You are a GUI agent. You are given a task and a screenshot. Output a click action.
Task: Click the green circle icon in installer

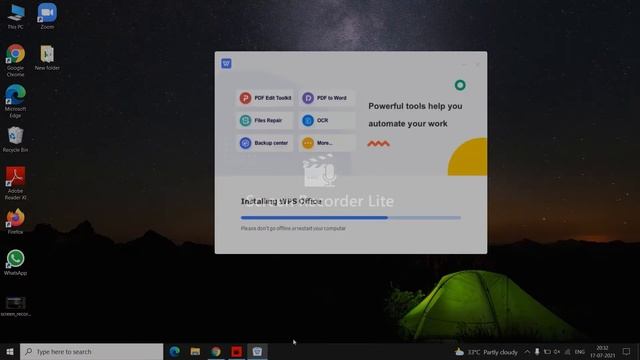coord(460,85)
